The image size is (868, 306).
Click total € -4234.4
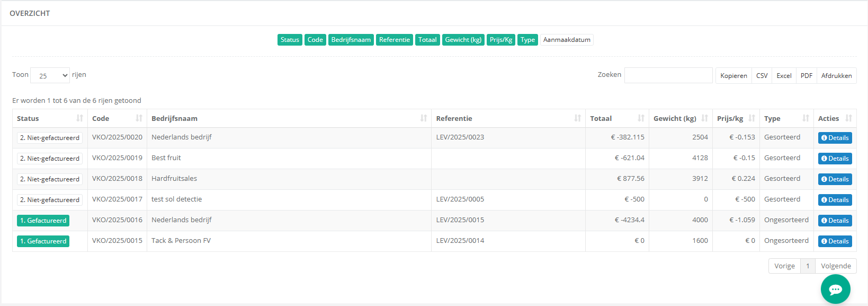click(630, 220)
